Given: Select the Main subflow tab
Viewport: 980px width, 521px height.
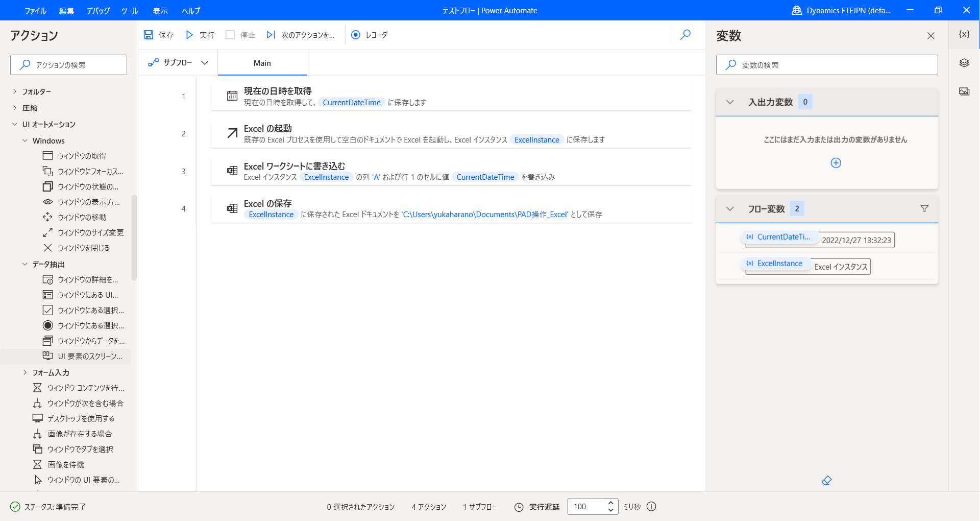Looking at the screenshot, I should (x=262, y=63).
